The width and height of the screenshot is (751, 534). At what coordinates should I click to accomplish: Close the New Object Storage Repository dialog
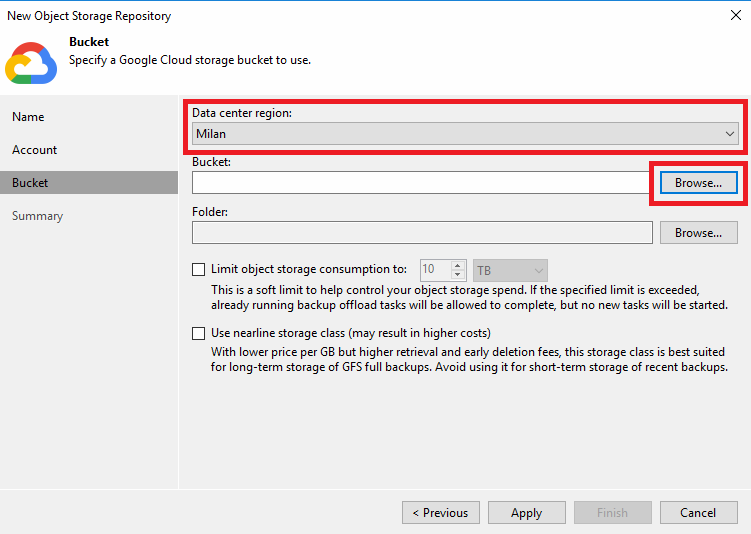pyautogui.click(x=736, y=15)
